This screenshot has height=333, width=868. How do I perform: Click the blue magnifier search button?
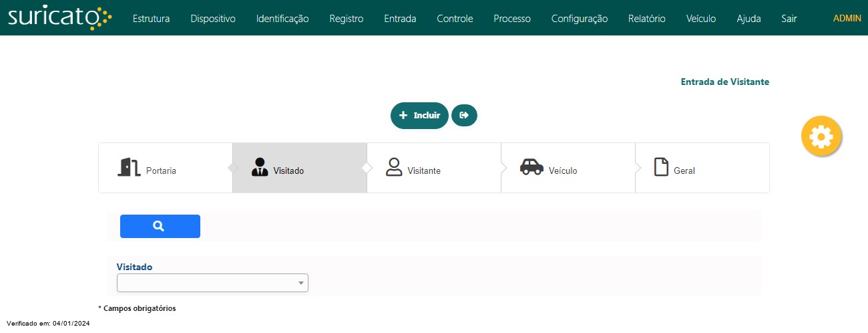pyautogui.click(x=160, y=226)
